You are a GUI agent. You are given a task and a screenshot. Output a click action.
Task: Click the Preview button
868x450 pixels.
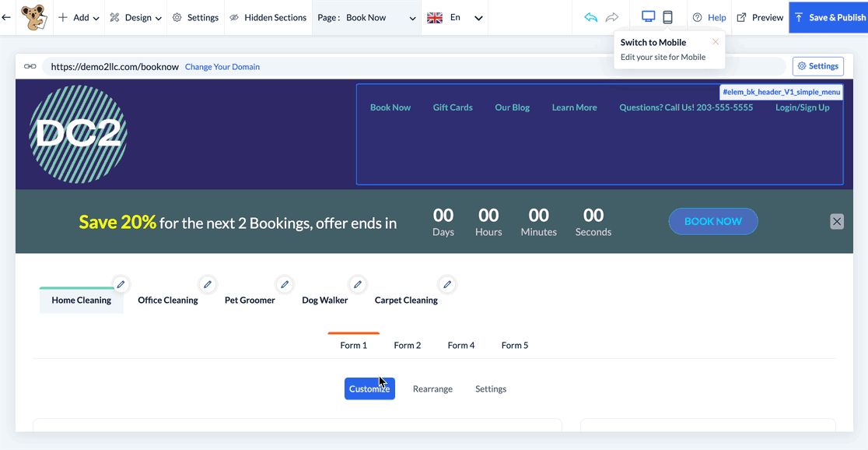point(760,17)
